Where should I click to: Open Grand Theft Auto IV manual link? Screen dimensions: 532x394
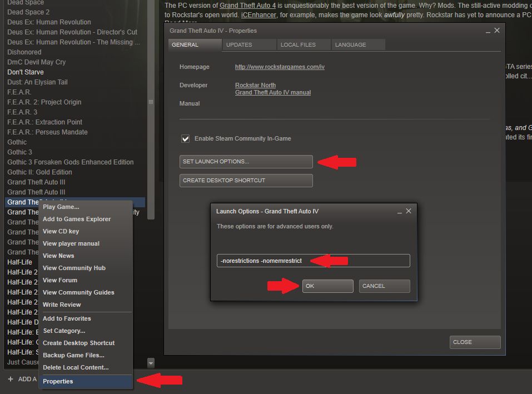(x=273, y=92)
